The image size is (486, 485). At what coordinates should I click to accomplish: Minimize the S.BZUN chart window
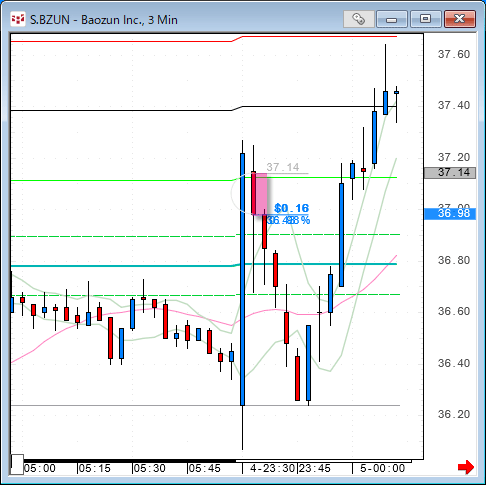tap(392, 19)
